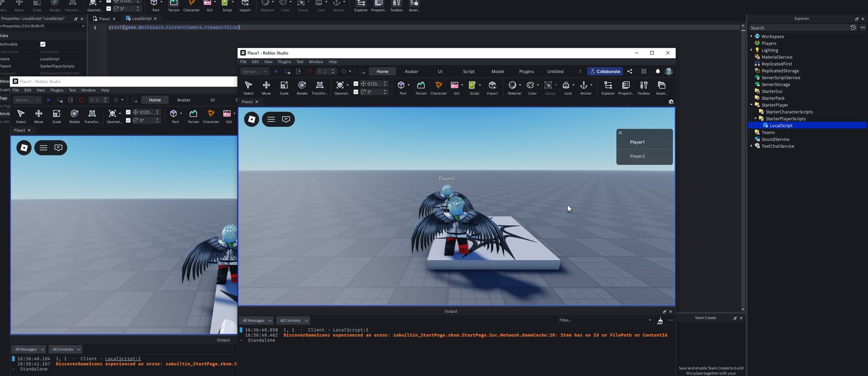Open the notifications bell in the front window
The image size is (868, 376).
coord(658,71)
